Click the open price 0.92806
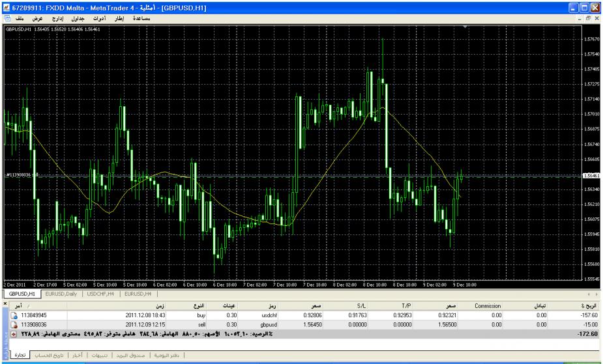Image resolution: width=603 pixels, height=364 pixels. (x=312, y=315)
